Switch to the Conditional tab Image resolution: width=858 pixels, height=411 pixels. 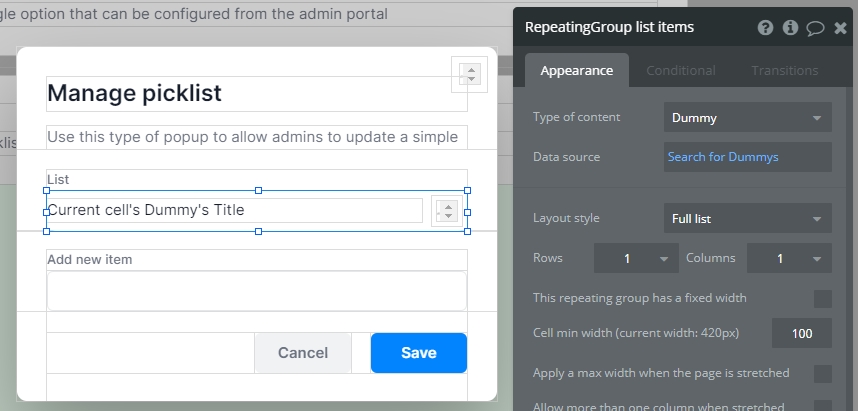click(680, 70)
